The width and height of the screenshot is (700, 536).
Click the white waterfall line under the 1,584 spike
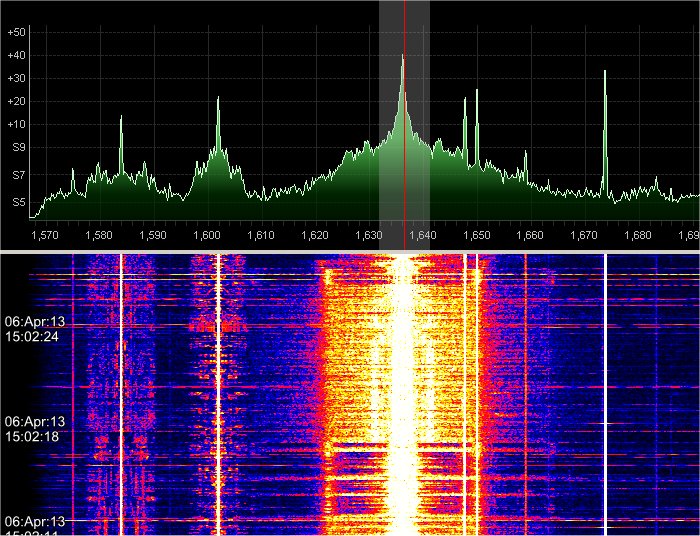click(x=121, y=400)
